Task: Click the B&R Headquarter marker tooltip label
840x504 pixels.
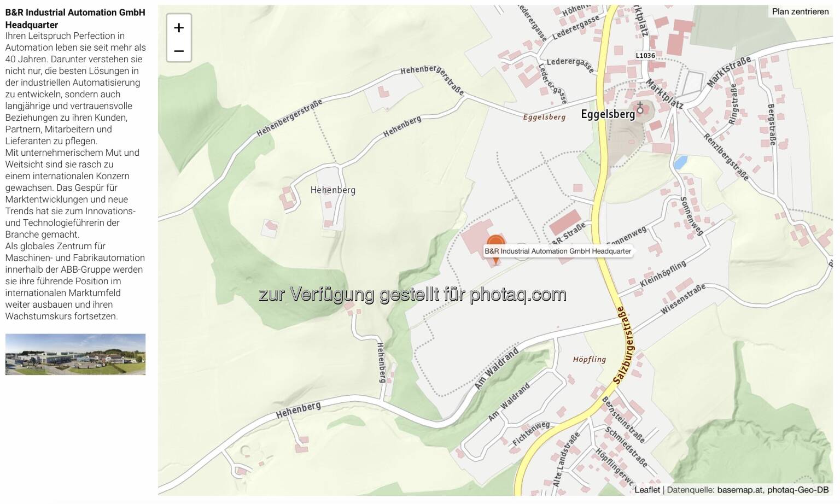Action: pyautogui.click(x=558, y=251)
